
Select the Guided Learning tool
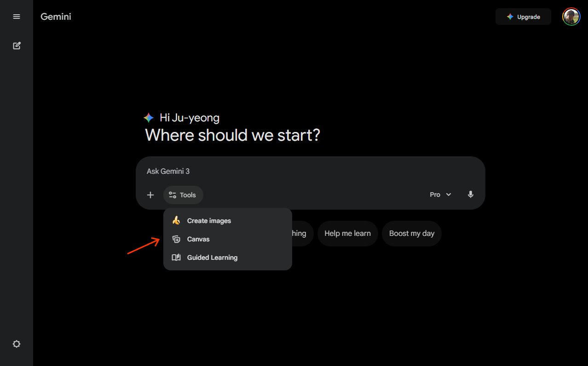point(212,257)
